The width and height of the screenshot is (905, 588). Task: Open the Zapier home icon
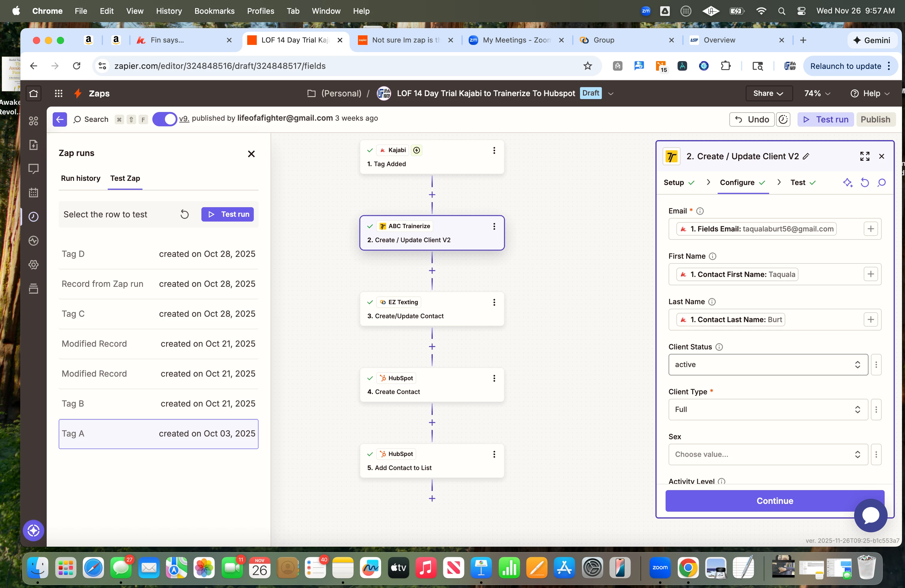34,94
